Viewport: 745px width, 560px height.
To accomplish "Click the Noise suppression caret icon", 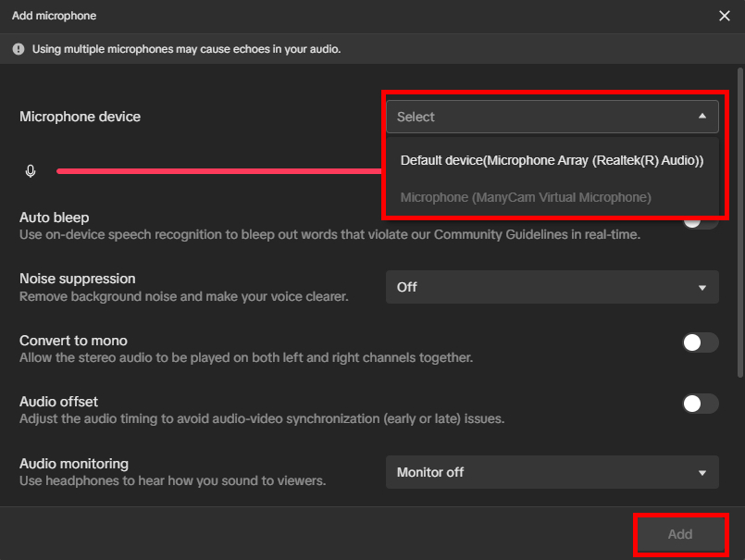I will tap(702, 287).
